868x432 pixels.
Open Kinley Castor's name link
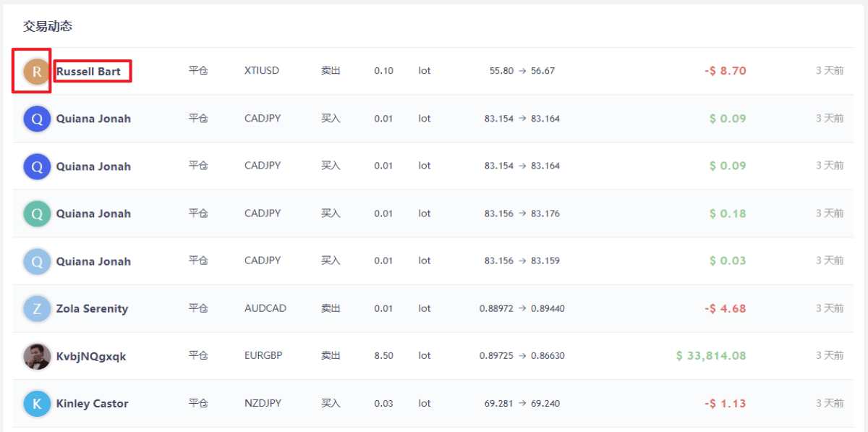92,403
